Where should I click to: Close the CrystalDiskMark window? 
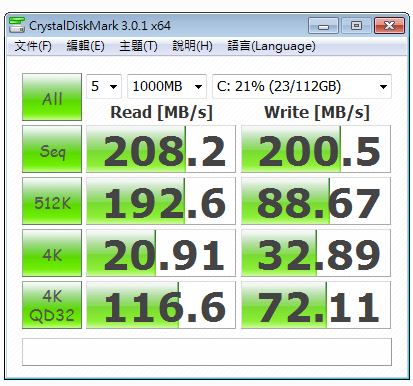coord(389,26)
